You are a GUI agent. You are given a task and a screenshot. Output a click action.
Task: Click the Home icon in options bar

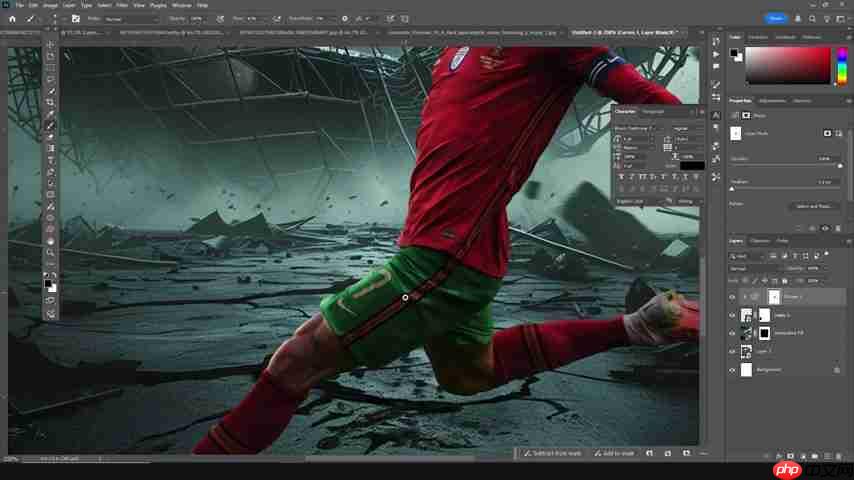click(13, 19)
